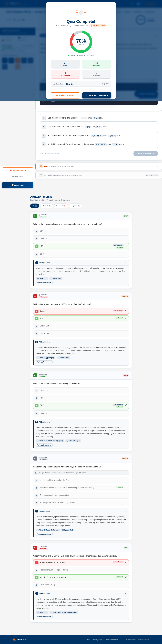
Task: Click the lock icon beside AI Explanation
Action: coord(41,175)
